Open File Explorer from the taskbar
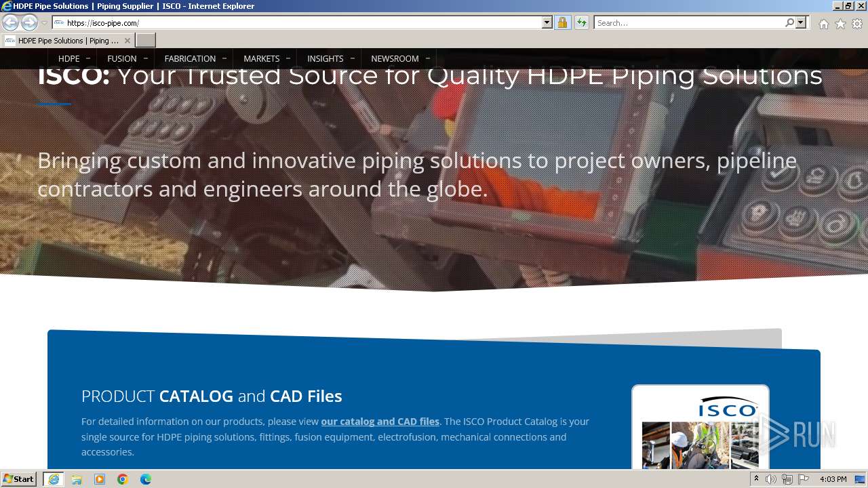 click(x=77, y=479)
